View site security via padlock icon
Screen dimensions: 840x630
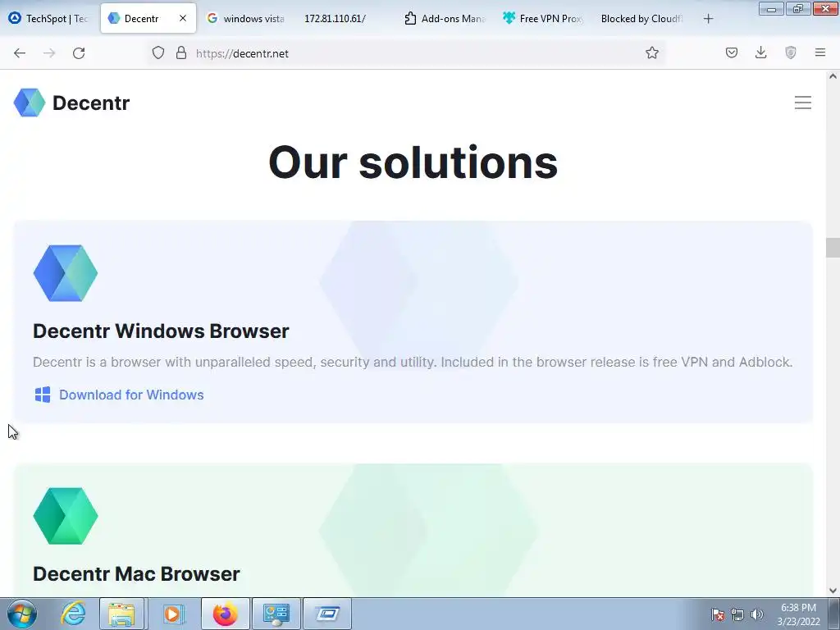(x=181, y=53)
